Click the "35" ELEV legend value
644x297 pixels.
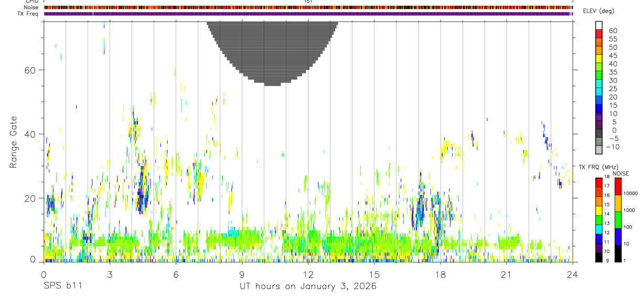pos(612,72)
